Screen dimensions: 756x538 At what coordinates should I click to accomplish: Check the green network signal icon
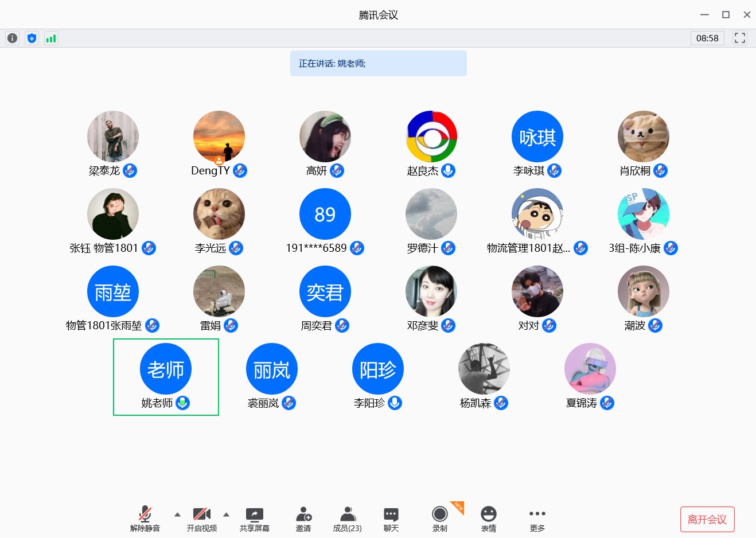coord(51,38)
